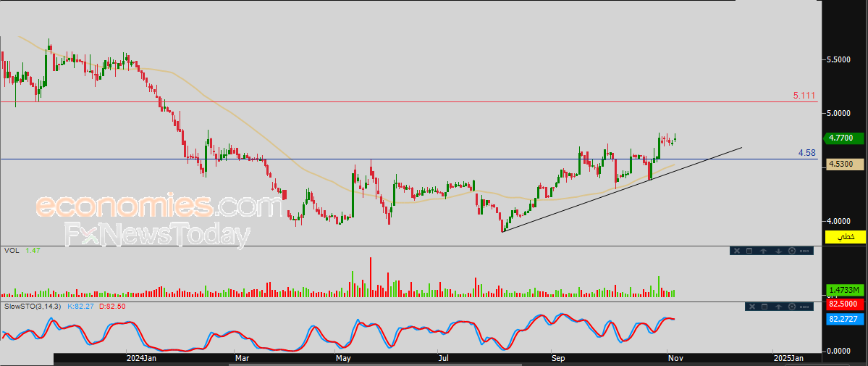
Task: Click the 2024Jan date axis label
Action: pyautogui.click(x=142, y=358)
